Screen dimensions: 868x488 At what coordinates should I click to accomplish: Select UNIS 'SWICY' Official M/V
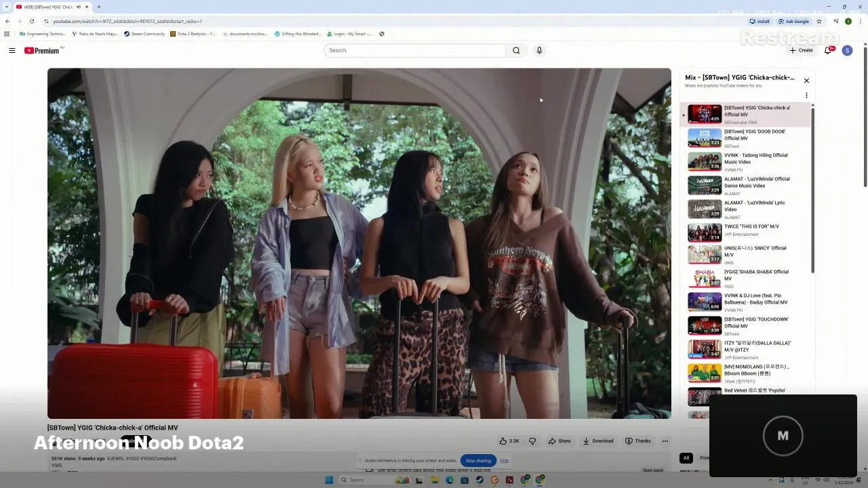(x=746, y=254)
